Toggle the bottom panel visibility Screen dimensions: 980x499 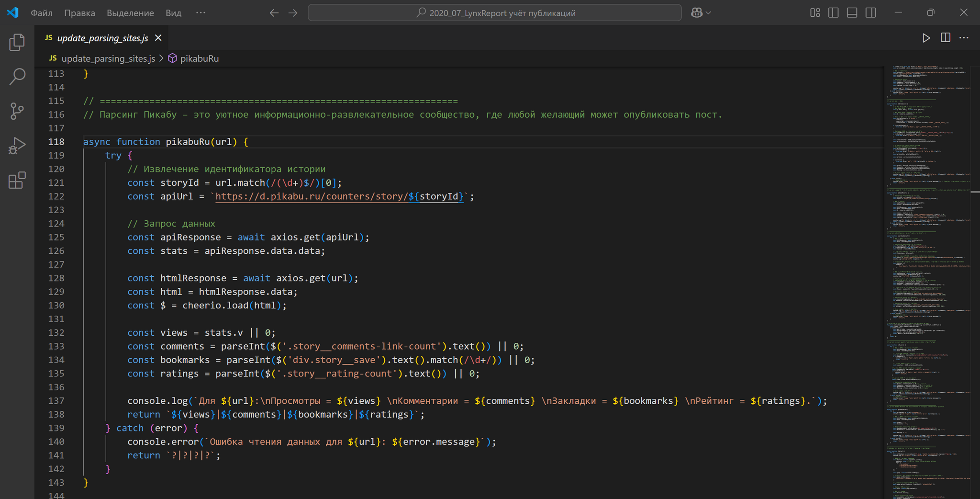click(x=852, y=13)
